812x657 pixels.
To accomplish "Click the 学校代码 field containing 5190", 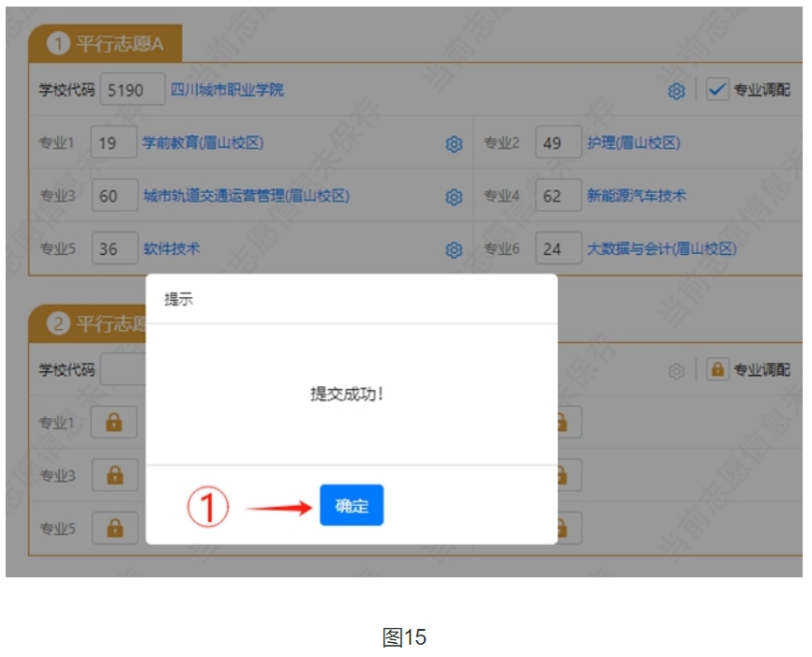I will [132, 90].
